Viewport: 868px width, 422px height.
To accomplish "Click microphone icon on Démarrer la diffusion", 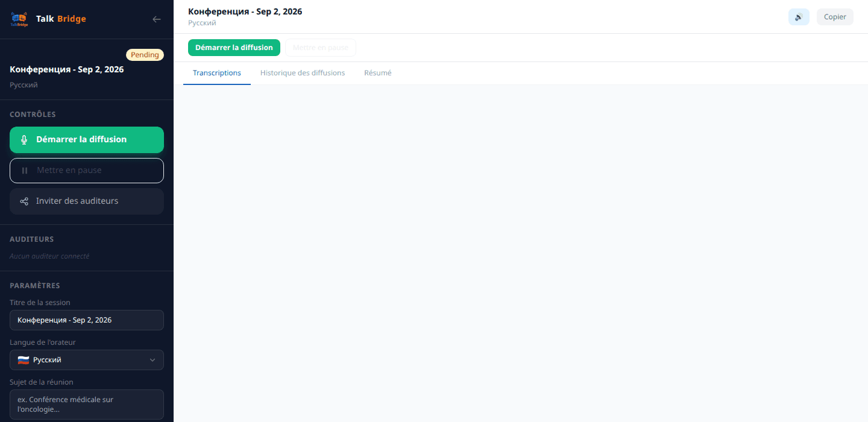I will click(24, 140).
